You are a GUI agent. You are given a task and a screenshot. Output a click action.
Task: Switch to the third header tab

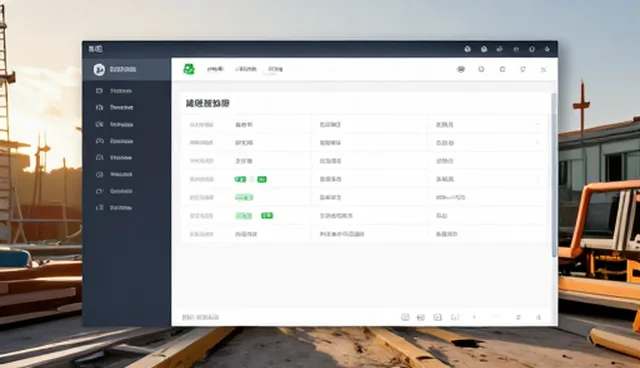[x=276, y=69]
